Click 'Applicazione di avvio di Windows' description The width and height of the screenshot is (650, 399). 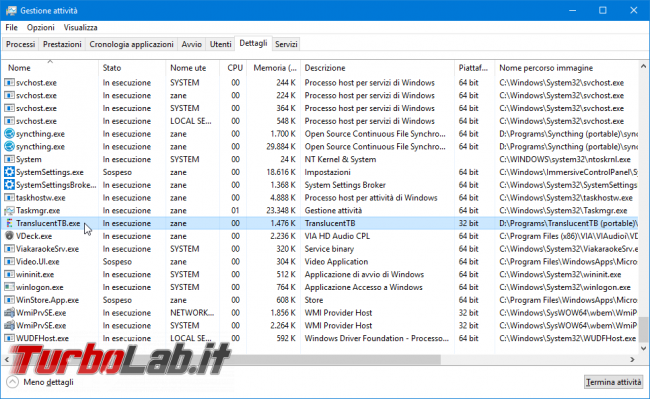pyautogui.click(x=364, y=274)
